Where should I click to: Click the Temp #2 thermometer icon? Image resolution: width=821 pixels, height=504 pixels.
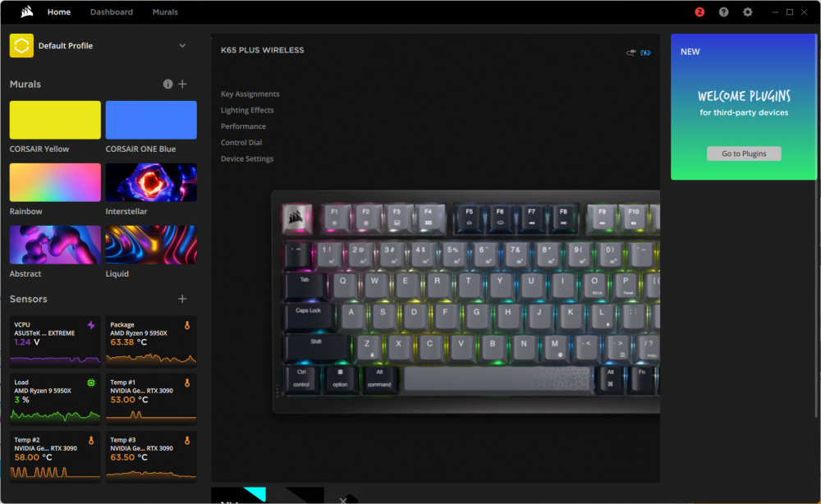(x=91, y=440)
